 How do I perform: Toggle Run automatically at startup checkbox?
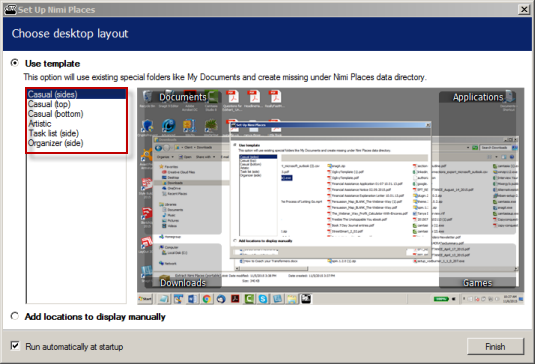15,346
